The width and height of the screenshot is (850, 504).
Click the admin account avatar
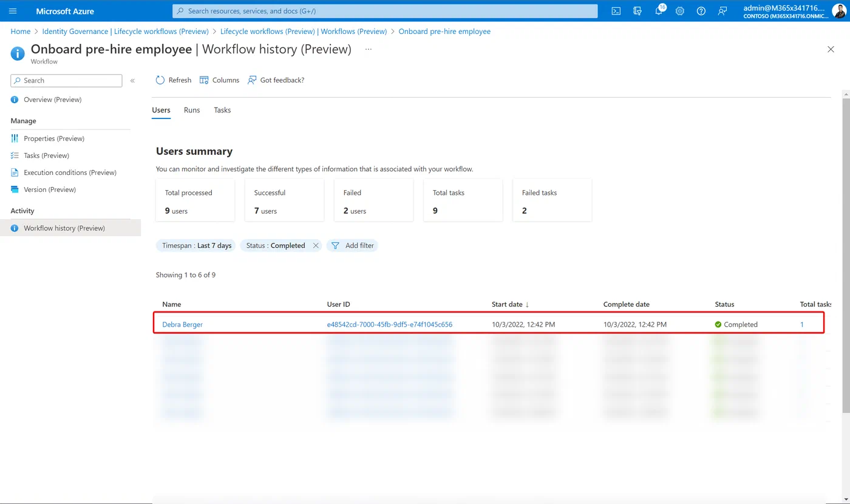838,11
